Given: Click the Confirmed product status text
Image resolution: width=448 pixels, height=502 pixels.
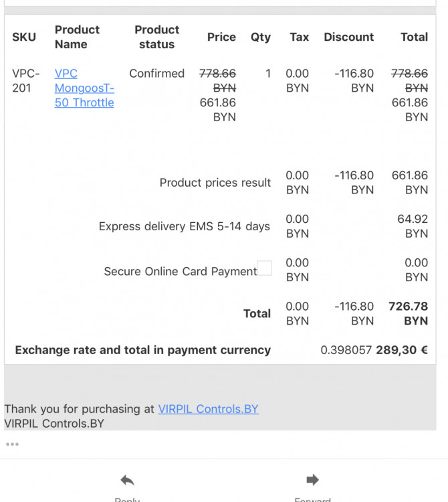Looking at the screenshot, I should click(x=156, y=74).
